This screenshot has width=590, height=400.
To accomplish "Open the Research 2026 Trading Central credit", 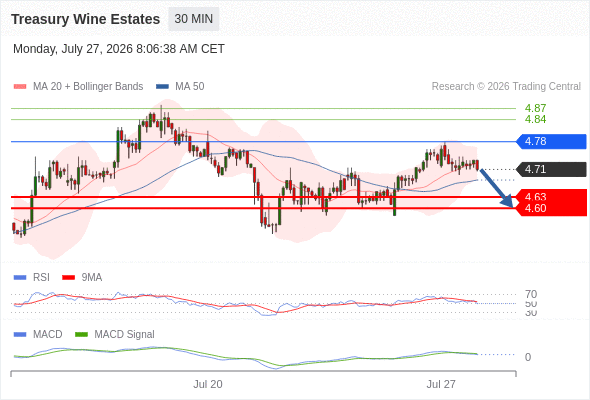I will tap(506, 87).
